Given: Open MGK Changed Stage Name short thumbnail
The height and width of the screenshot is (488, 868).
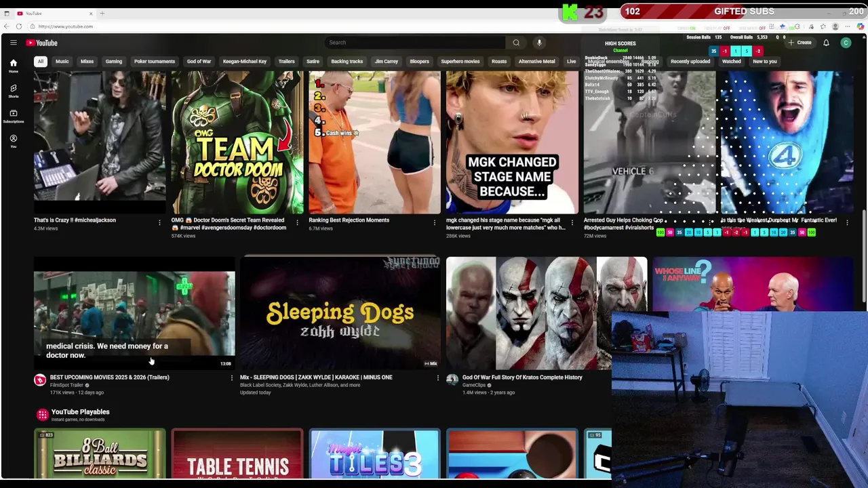Looking at the screenshot, I should (512, 142).
